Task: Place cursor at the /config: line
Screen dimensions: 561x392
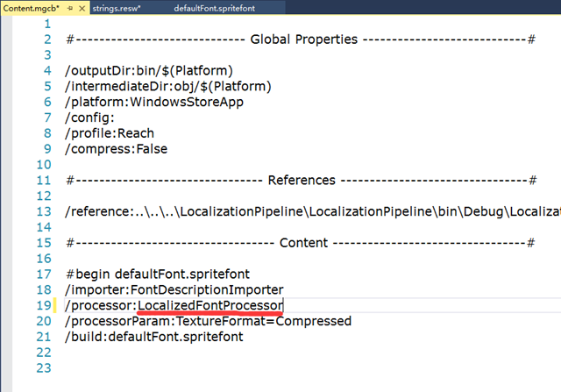Action: [90, 118]
